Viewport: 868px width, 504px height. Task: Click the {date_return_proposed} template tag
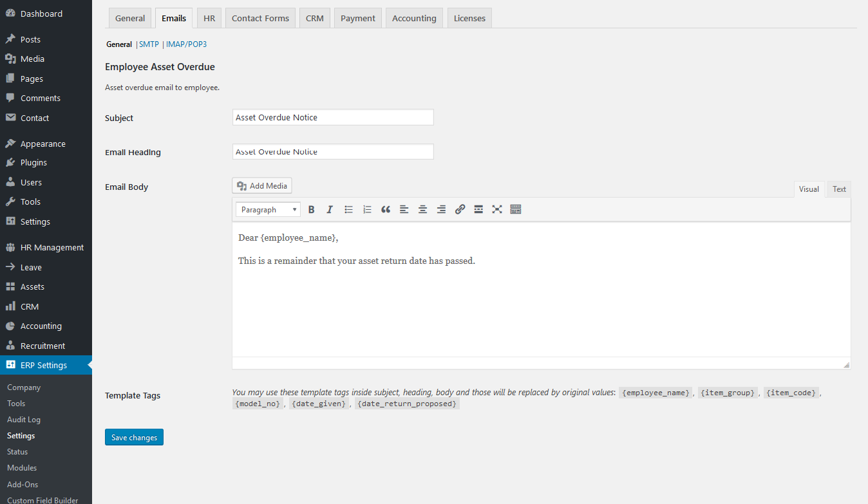[x=407, y=404]
